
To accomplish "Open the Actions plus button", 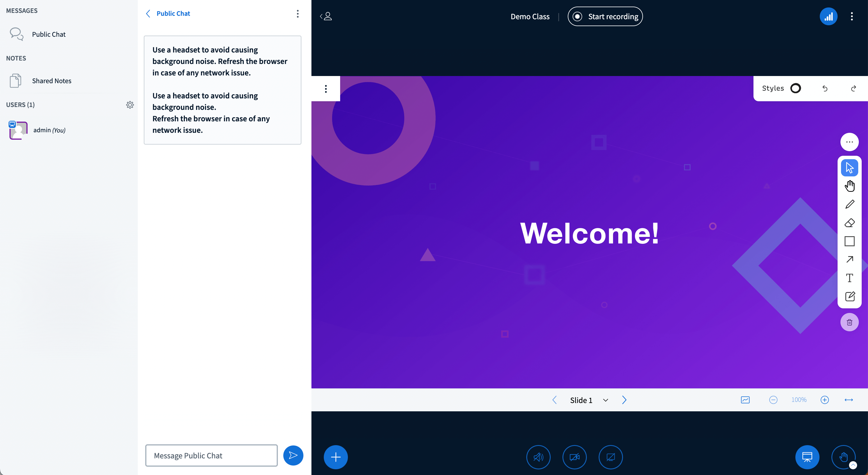I will tap(336, 457).
